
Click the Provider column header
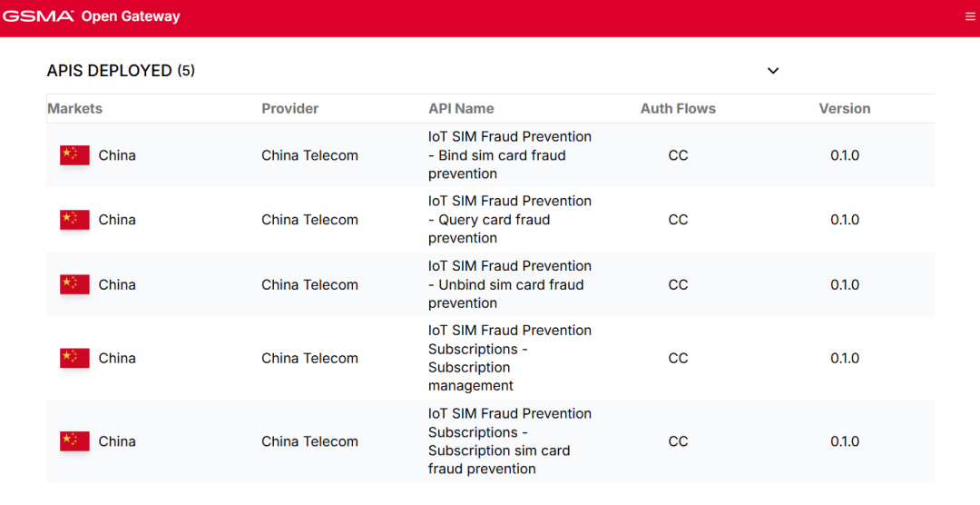(x=290, y=108)
